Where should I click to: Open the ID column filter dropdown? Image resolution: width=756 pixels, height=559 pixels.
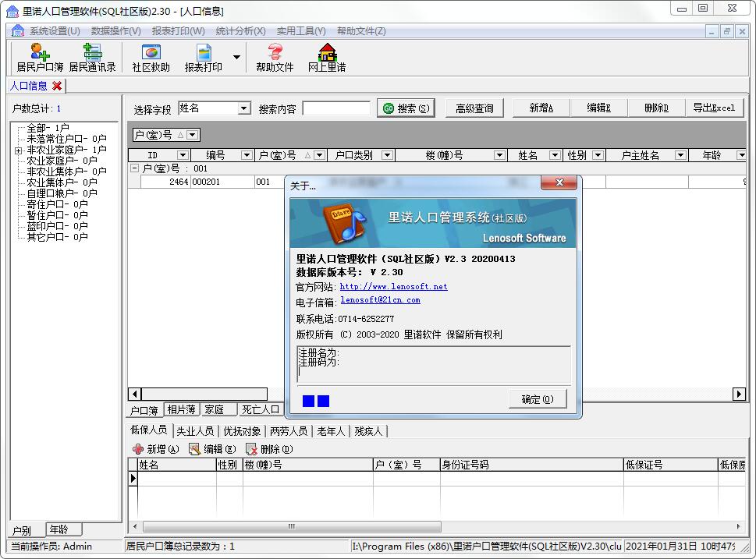pyautogui.click(x=183, y=155)
